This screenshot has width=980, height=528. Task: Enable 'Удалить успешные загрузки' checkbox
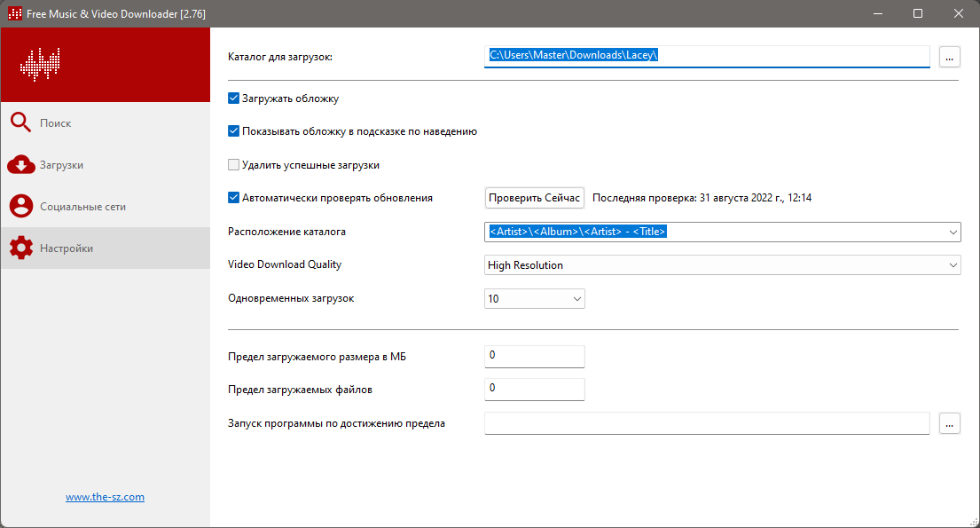coord(234,165)
